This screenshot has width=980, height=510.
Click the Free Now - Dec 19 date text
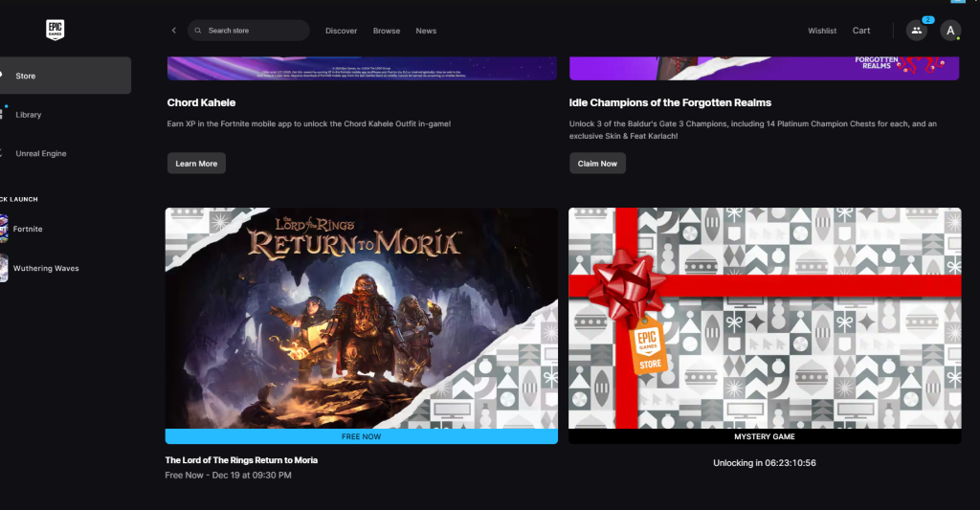pyautogui.click(x=228, y=475)
